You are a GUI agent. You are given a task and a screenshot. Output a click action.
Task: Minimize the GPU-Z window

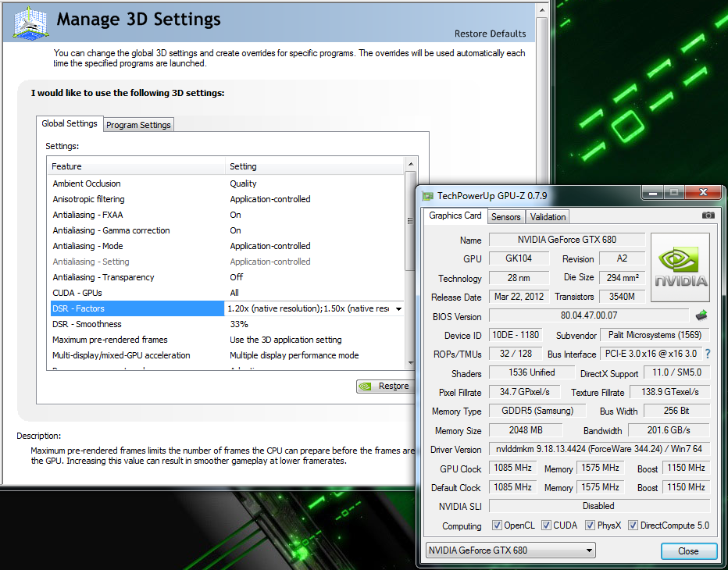click(x=652, y=192)
